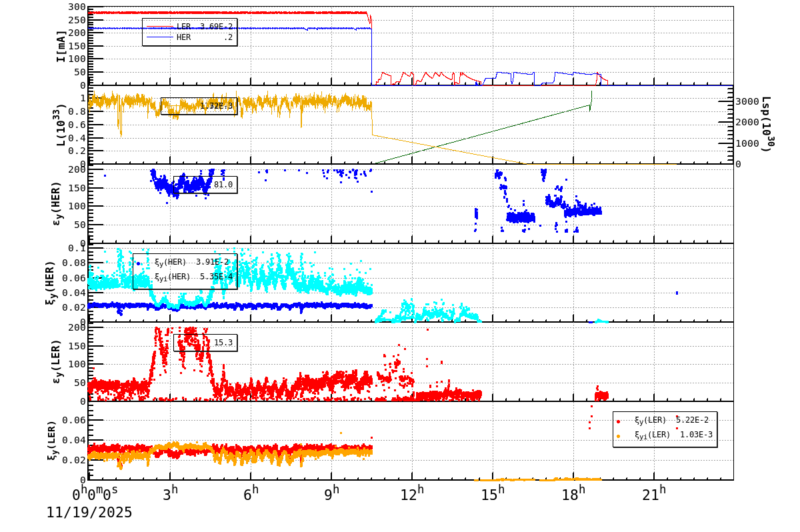Click the 1000 tick on the Lsp axis
This screenshot has height=532, width=800.
point(747,143)
